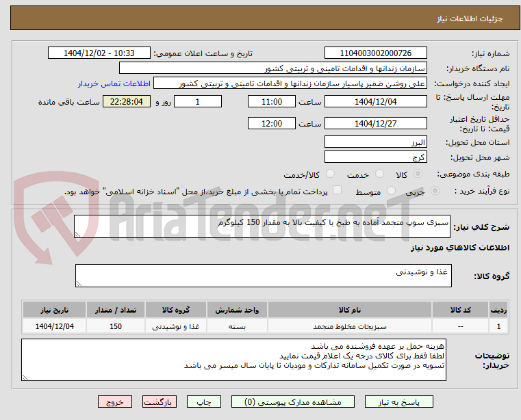The image size is (521, 420).
Task: Select the کالا radio button
Action: tap(418, 174)
